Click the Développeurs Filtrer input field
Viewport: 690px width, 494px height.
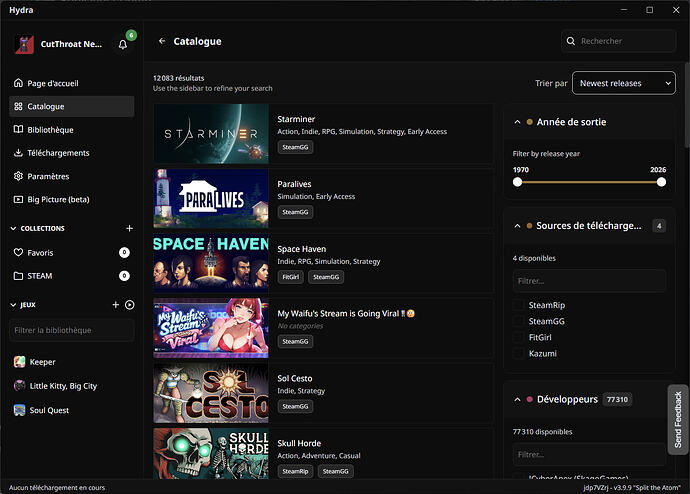click(589, 454)
